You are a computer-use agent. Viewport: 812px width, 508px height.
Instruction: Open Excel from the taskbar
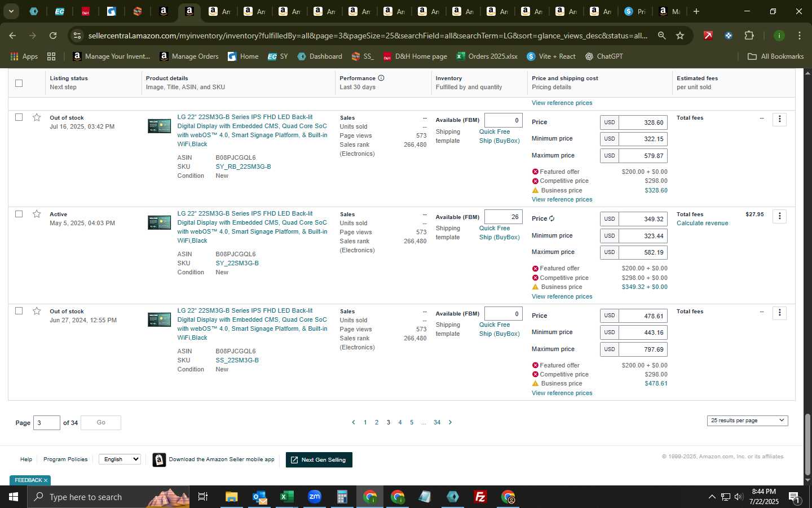(287, 497)
